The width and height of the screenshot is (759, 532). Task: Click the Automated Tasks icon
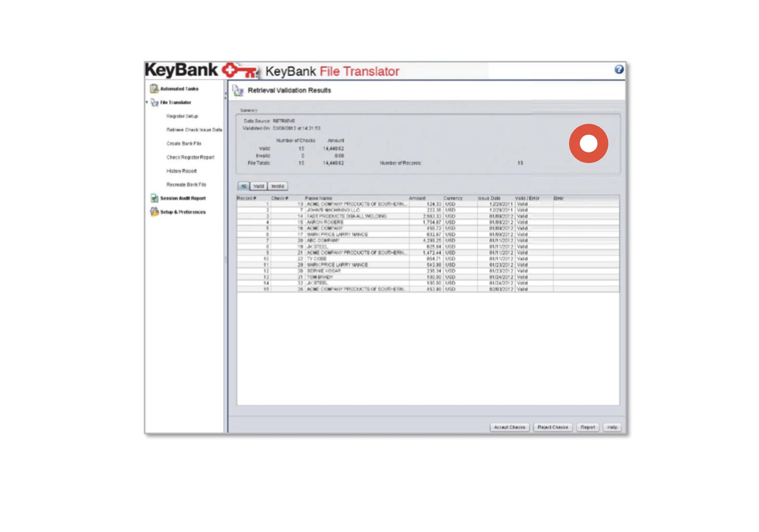click(154, 89)
